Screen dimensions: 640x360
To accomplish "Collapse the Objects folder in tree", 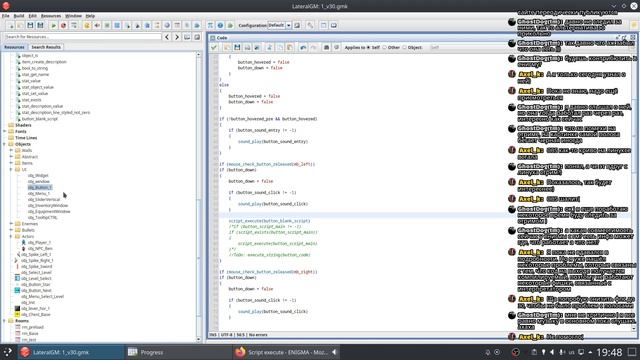I will [x=5, y=144].
